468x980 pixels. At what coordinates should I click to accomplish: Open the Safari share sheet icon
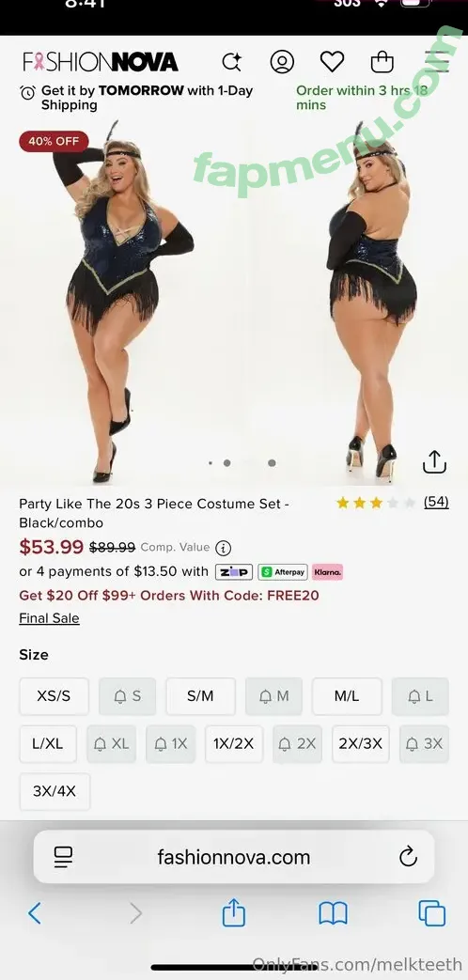click(234, 912)
